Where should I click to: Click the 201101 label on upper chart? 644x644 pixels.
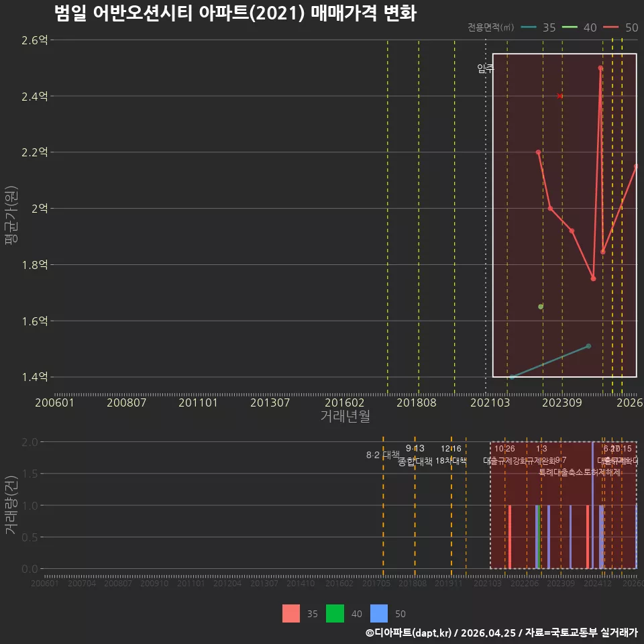[198, 402]
